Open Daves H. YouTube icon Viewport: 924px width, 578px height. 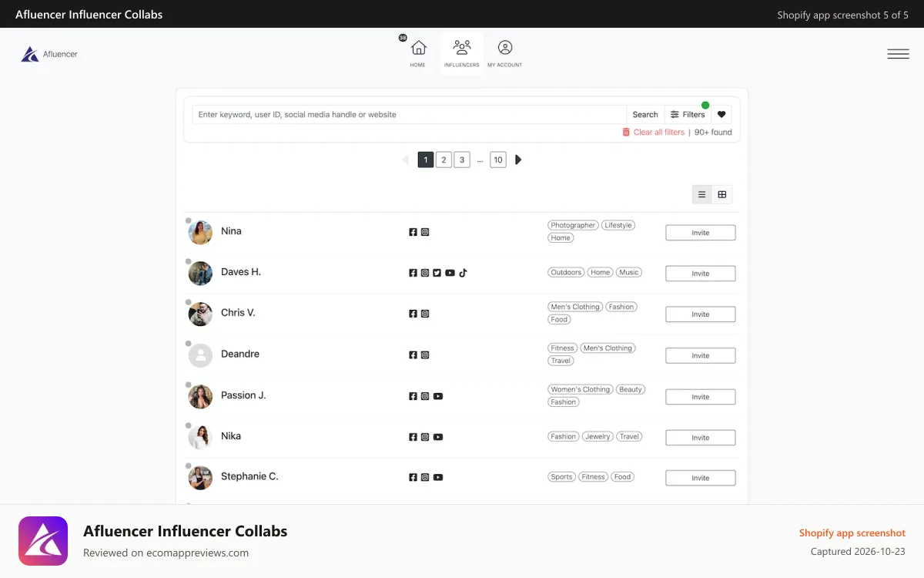[450, 273]
